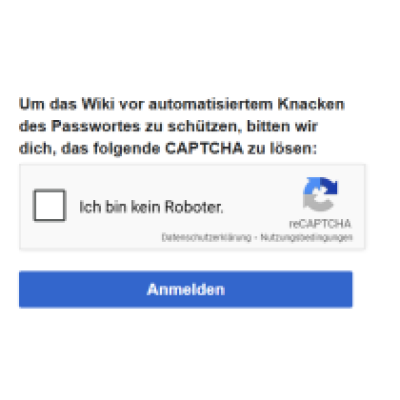Click the word 'folgende' in the third line
The height and width of the screenshot is (400, 400).
click(127, 148)
